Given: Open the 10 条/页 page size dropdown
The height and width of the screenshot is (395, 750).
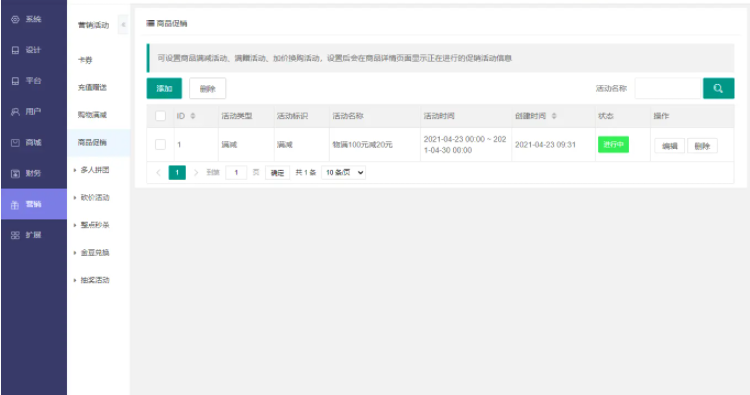Looking at the screenshot, I should (x=343, y=173).
